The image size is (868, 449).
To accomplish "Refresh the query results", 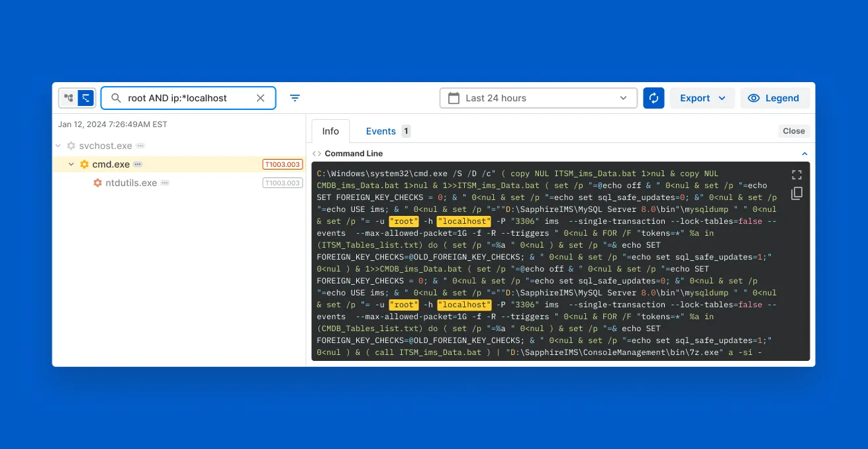I will [x=653, y=97].
